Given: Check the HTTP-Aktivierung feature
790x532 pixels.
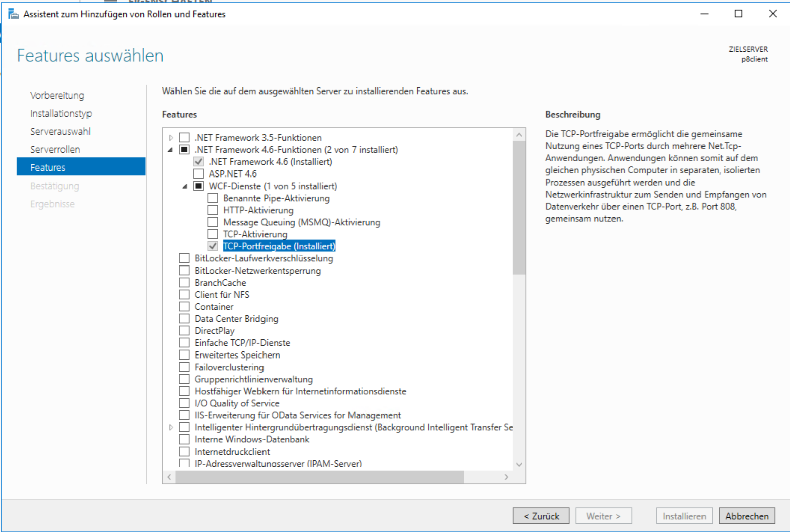Looking at the screenshot, I should [213, 210].
